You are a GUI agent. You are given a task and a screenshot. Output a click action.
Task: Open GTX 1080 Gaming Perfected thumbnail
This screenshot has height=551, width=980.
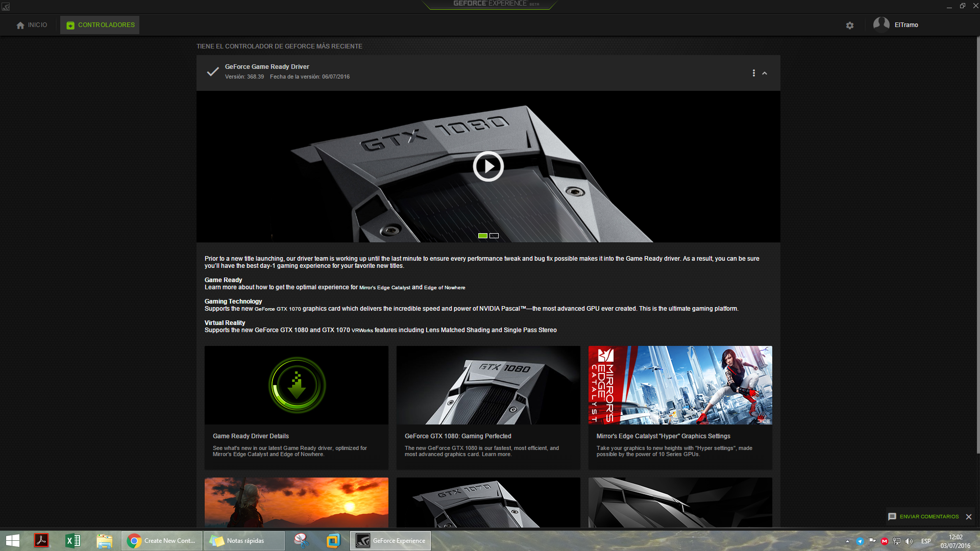pyautogui.click(x=488, y=385)
